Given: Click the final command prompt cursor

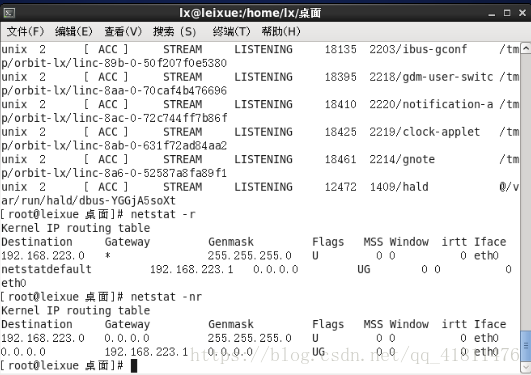Looking at the screenshot, I should (x=134, y=366).
